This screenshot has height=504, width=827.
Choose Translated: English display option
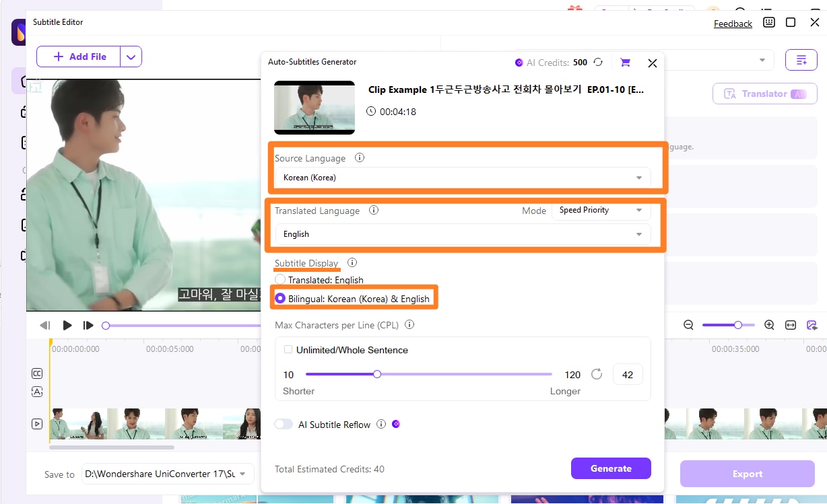[280, 280]
